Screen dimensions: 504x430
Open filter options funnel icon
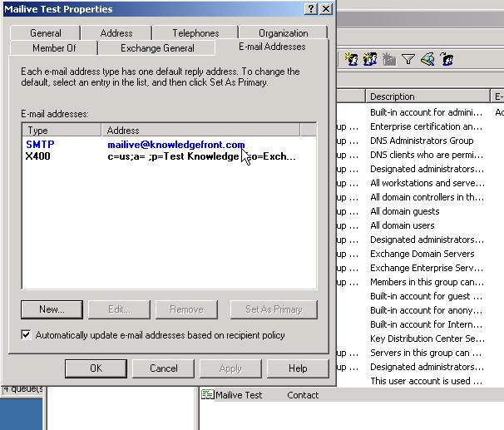tap(408, 59)
